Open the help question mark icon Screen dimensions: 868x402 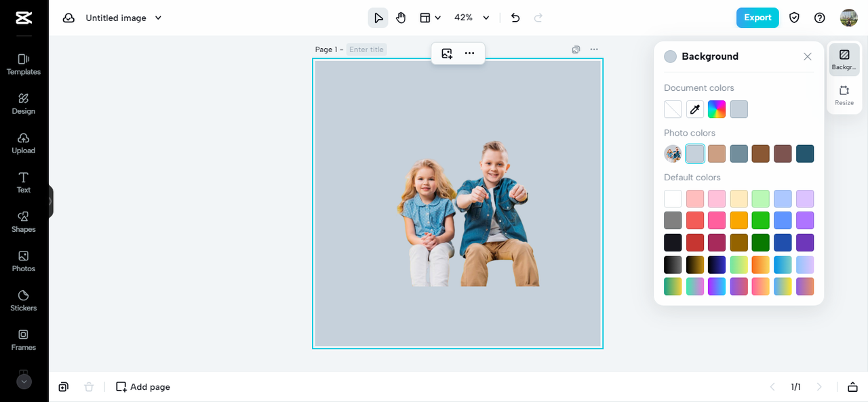tap(820, 18)
